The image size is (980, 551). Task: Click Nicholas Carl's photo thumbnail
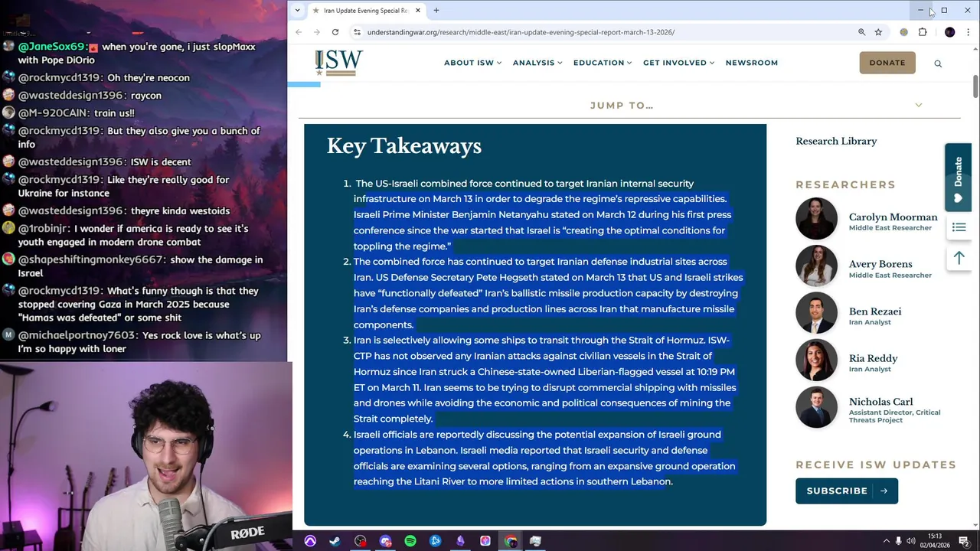point(817,406)
